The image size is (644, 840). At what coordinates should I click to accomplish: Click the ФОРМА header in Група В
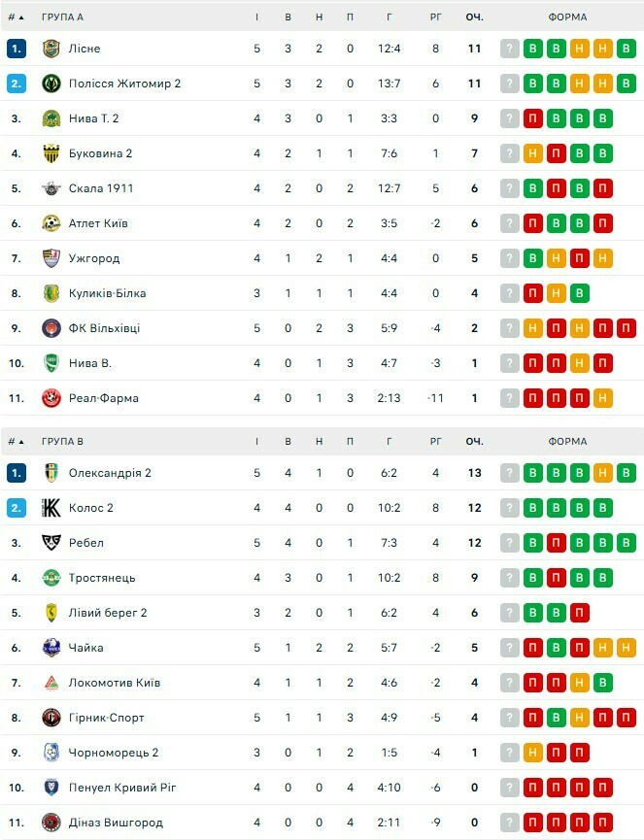567,441
